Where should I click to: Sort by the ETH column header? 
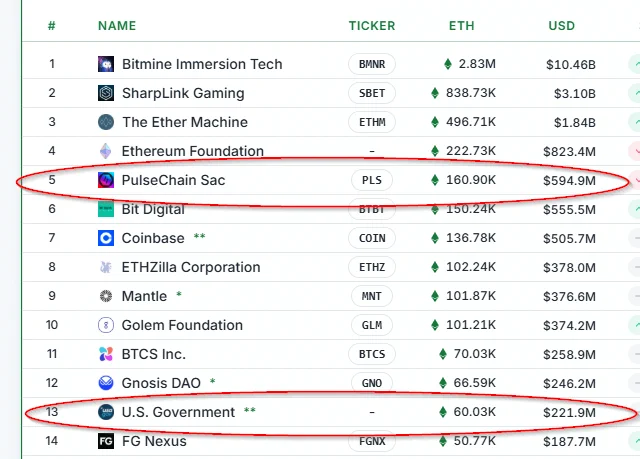point(462,26)
